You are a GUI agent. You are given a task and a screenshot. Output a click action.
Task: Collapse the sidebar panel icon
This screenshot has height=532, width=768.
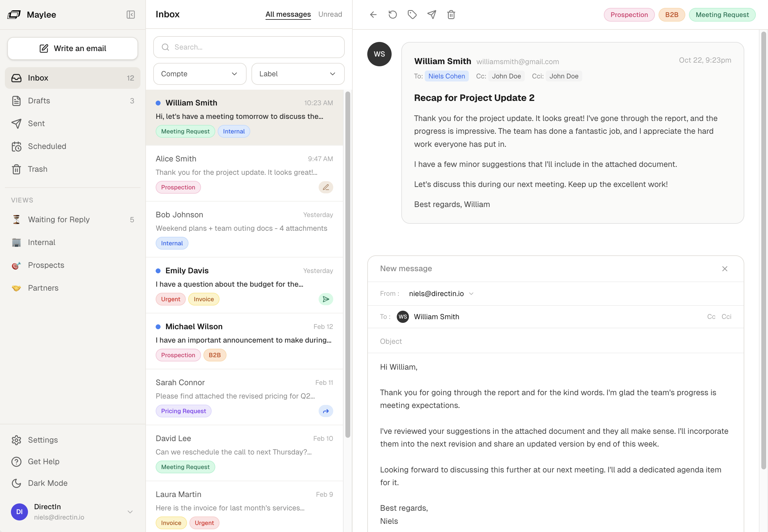point(131,15)
